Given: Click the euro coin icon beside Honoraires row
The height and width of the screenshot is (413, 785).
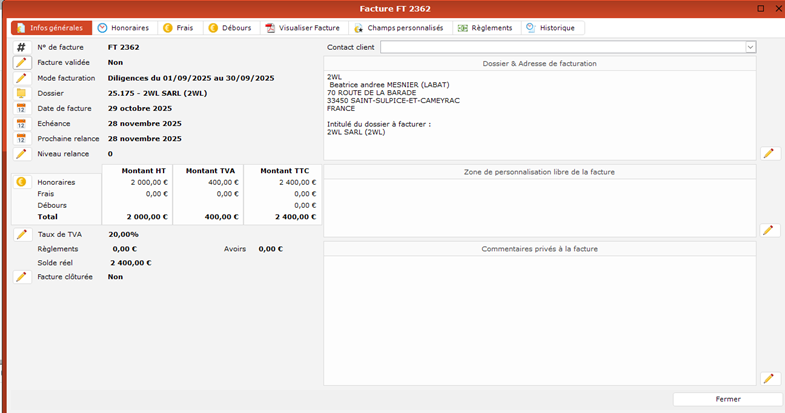Looking at the screenshot, I should point(21,181).
